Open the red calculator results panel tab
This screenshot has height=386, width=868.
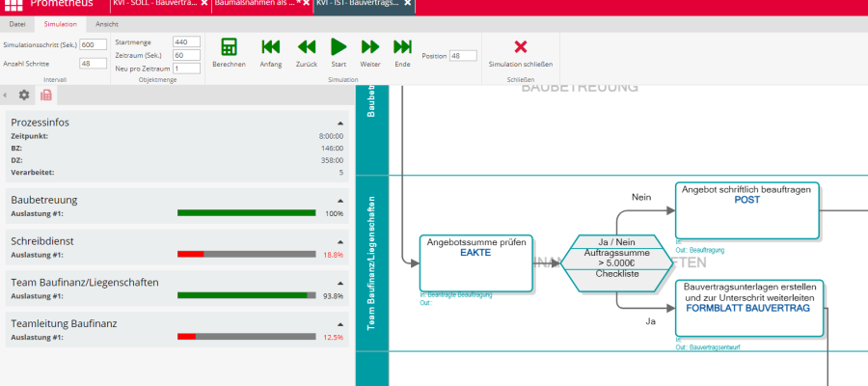pyautogui.click(x=46, y=96)
